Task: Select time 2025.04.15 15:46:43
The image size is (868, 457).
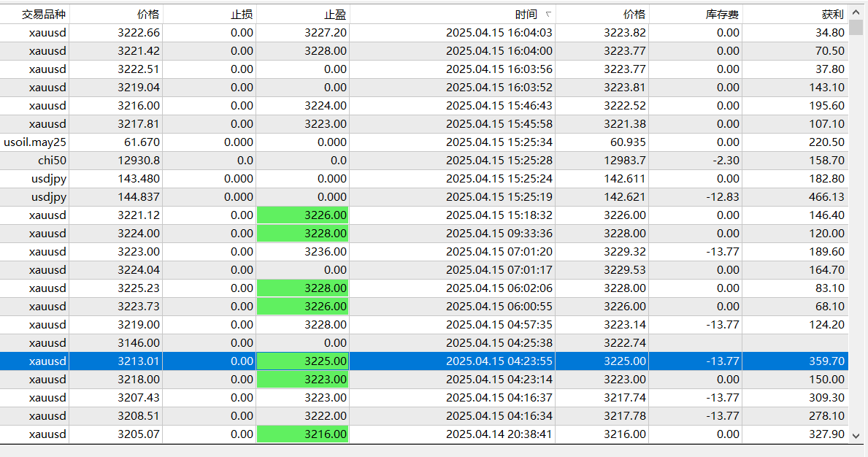Action: tap(499, 106)
